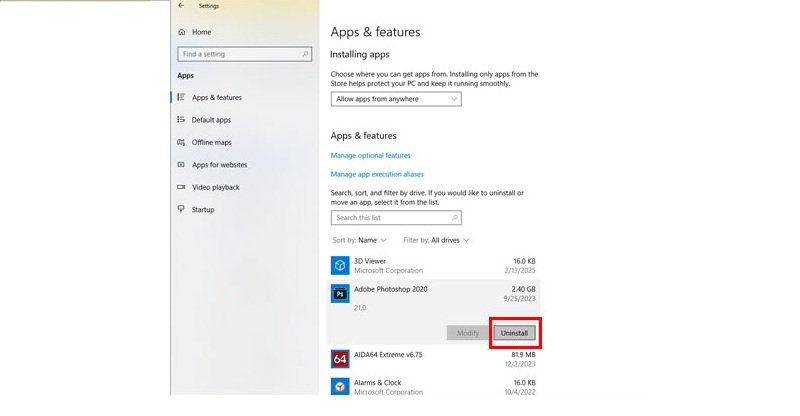This screenshot has height=416, width=800.
Task: Click the 12/2/2023 install date
Action: pyautogui.click(x=520, y=364)
